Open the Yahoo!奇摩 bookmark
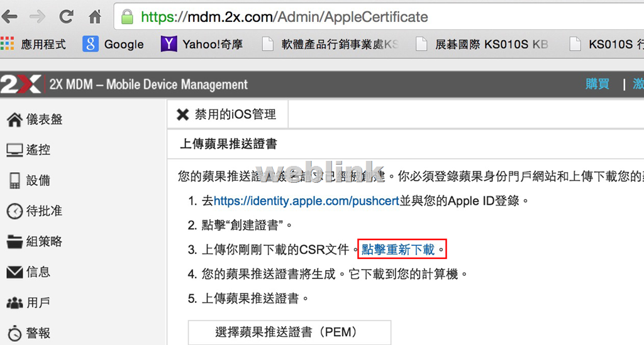The image size is (644, 345). click(202, 44)
